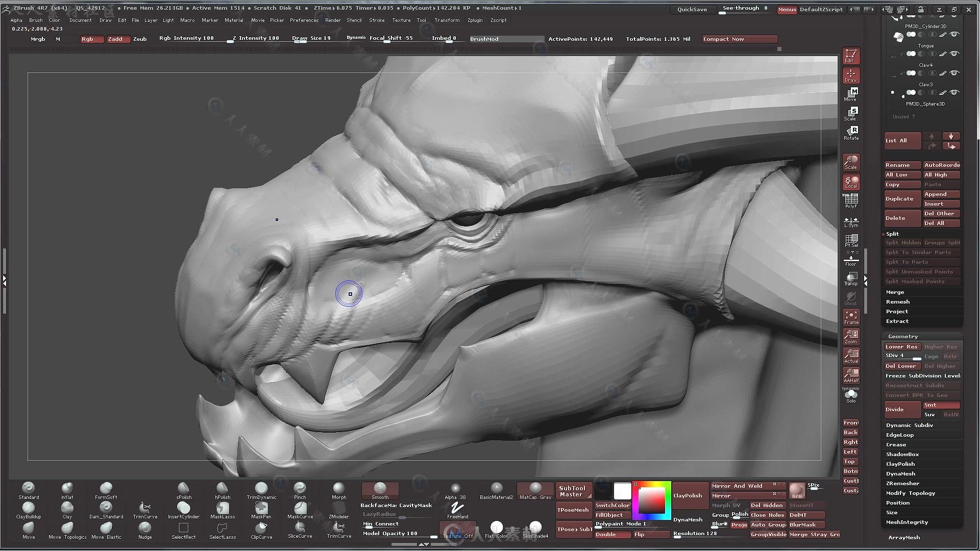Select the MaskPen brush
The image size is (980, 551).
[x=261, y=510]
